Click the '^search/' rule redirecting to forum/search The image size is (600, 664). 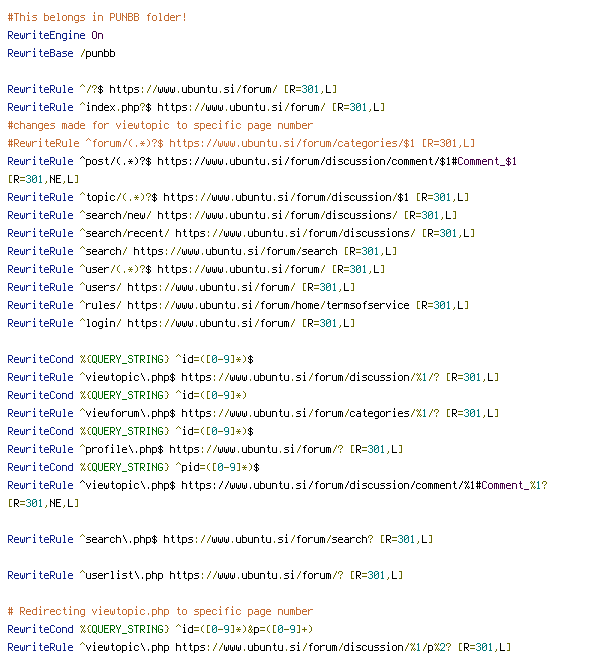[x=202, y=251]
